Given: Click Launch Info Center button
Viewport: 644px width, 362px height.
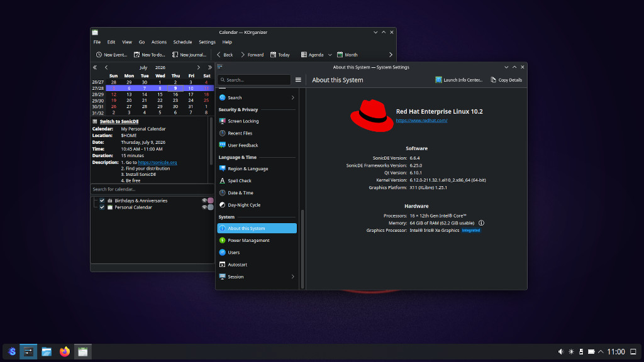Looking at the screenshot, I should [458, 80].
